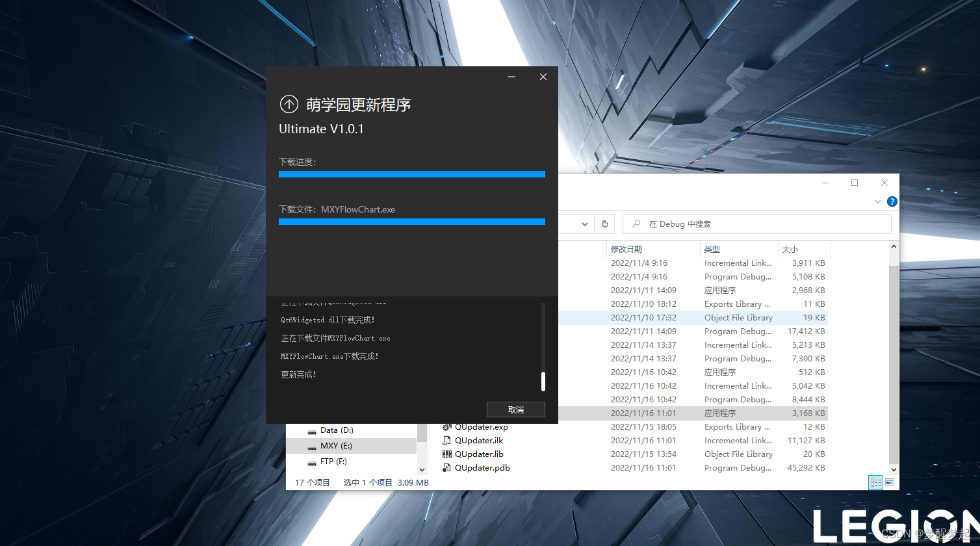Click the 取消 button in updater
Screen dimensions: 980x546
click(516, 409)
